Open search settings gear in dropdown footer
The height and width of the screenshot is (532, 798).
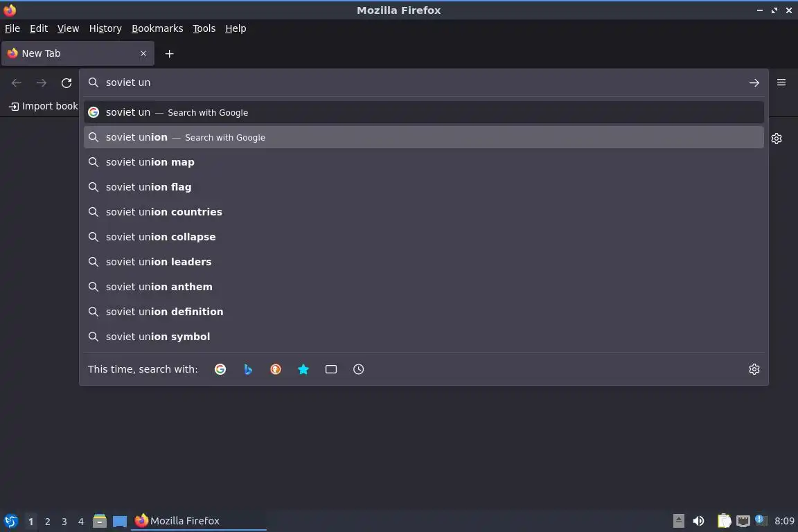[754, 369]
